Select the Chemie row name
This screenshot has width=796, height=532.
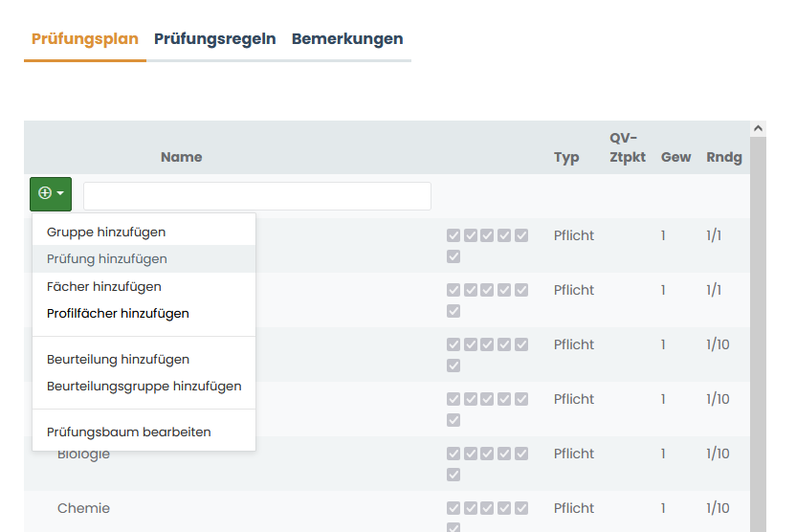coord(83,508)
